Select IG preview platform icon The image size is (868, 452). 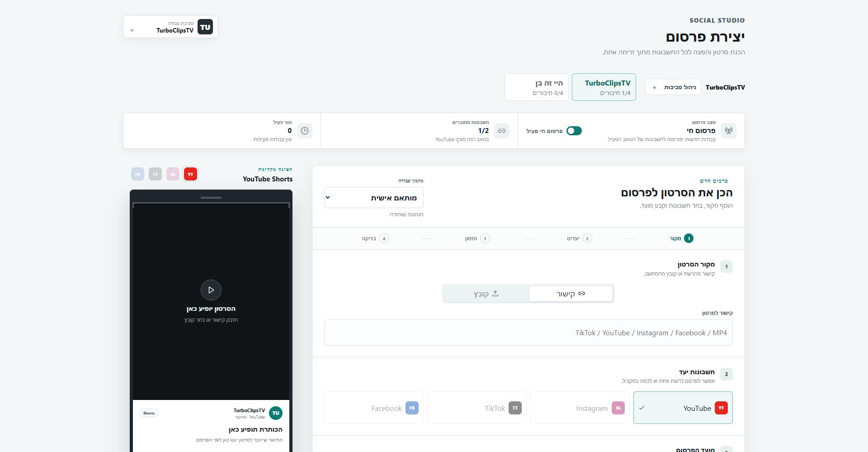click(x=173, y=174)
